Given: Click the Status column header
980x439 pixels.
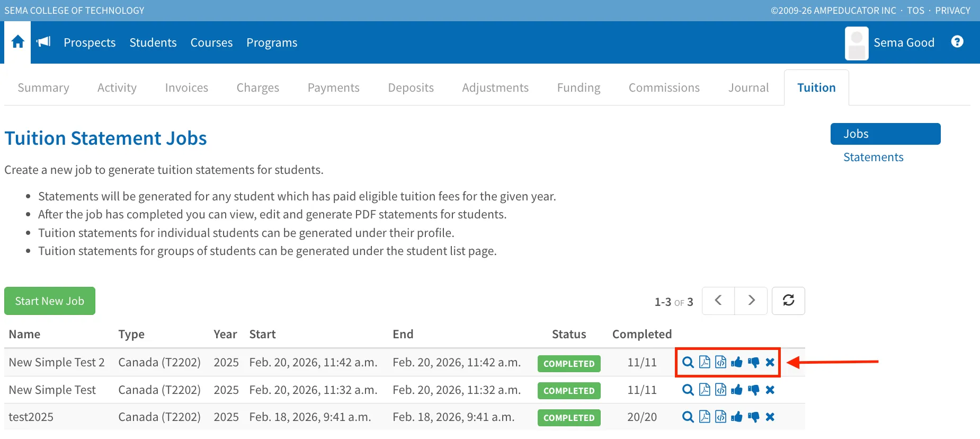Looking at the screenshot, I should tap(569, 334).
